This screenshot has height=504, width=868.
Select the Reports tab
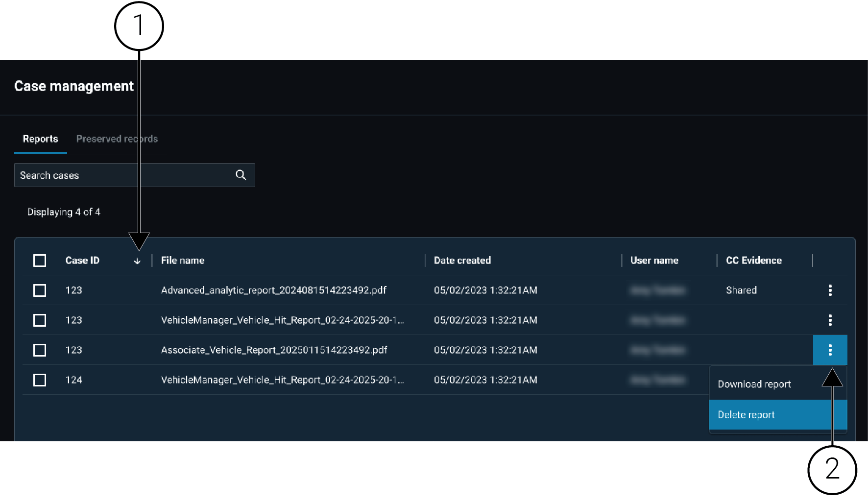(40, 139)
